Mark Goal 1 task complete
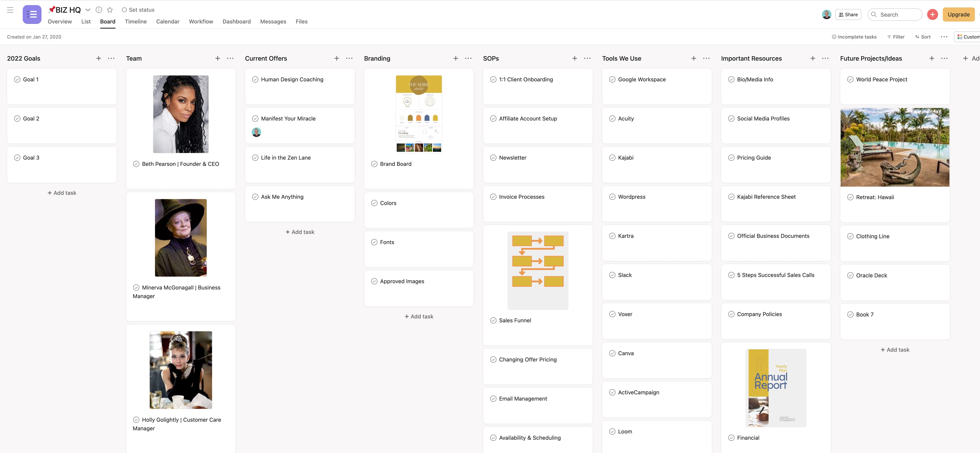 [x=17, y=79]
